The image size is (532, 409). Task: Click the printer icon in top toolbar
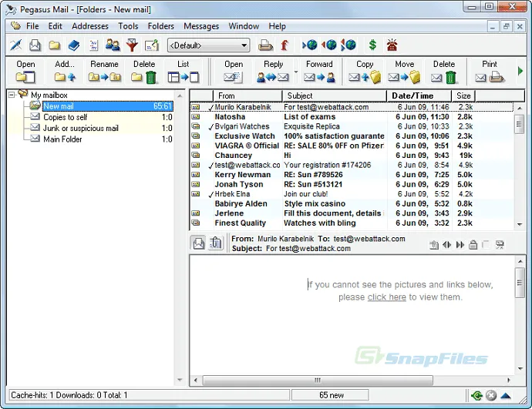coord(265,45)
